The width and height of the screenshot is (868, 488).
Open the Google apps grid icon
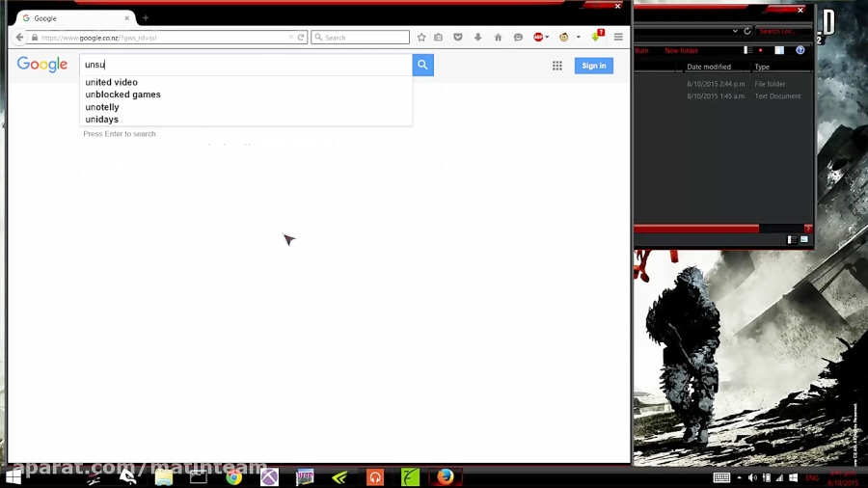click(x=556, y=66)
